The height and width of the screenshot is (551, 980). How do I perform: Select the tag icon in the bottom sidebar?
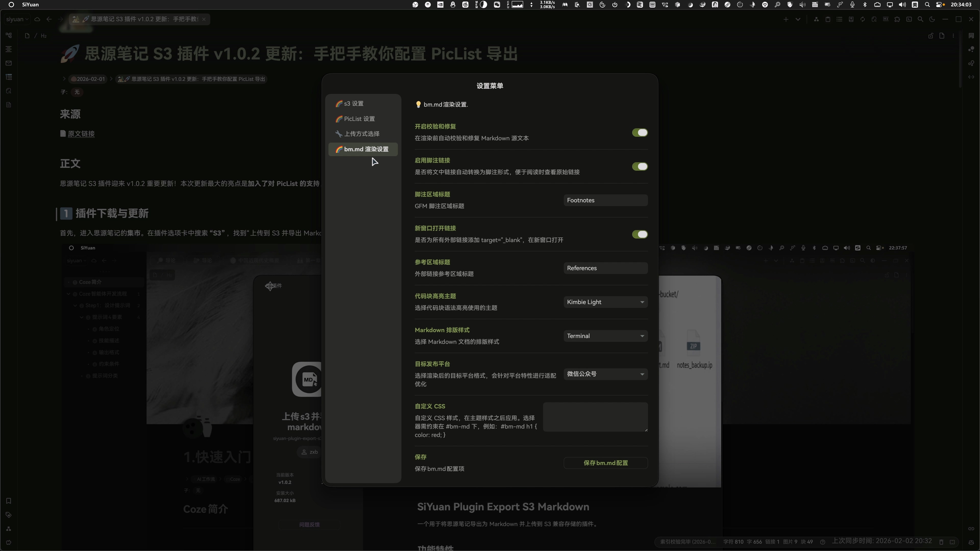(x=9, y=515)
